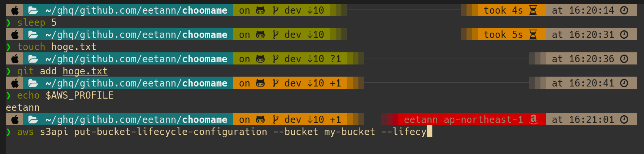644x154 pixels.
Task: Click the hourglass icon beside "took 4s"
Action: [x=533, y=10]
